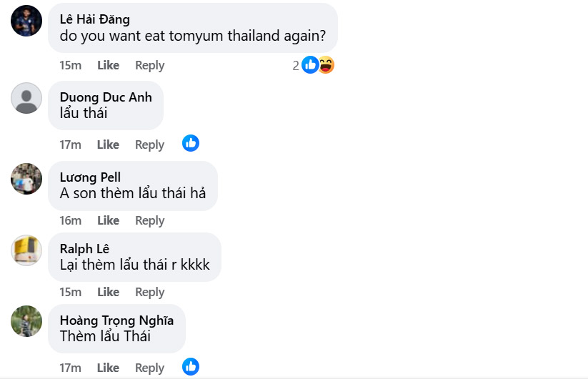This screenshot has height=382, width=588.
Task: Open Duong Duc Anh's profile picture
Action: click(26, 98)
